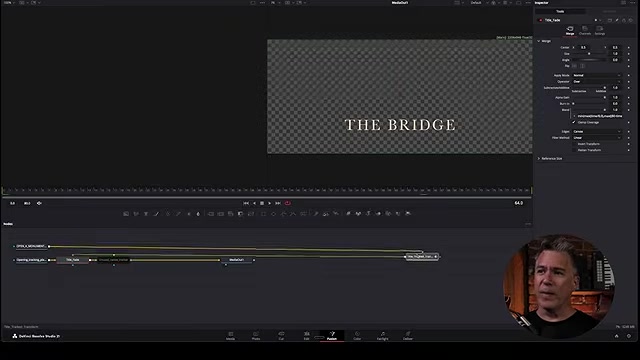Toggle the Clamp Coverage checkbox
Viewport: 640px width, 360px height.
tap(574, 122)
